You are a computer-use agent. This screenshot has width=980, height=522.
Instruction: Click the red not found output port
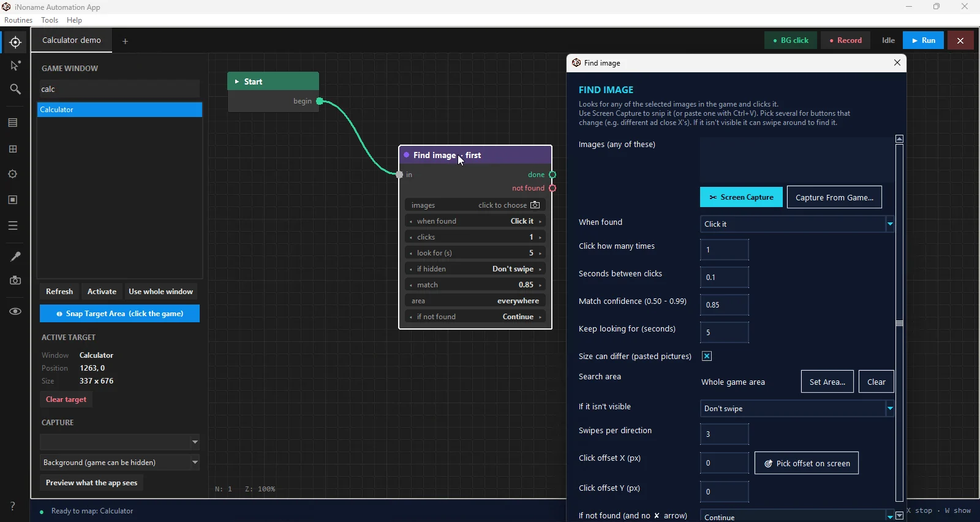552,188
